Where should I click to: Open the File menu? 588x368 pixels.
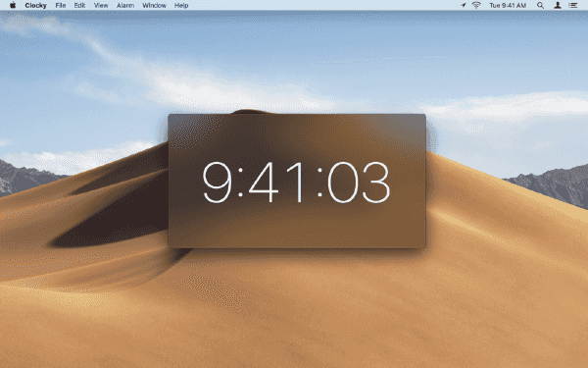tap(61, 5)
